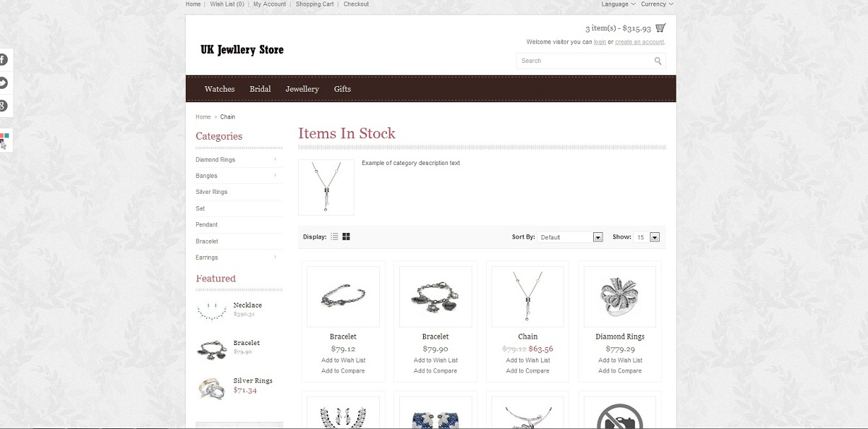Click the login link
The height and width of the screenshot is (429, 868).
click(600, 42)
